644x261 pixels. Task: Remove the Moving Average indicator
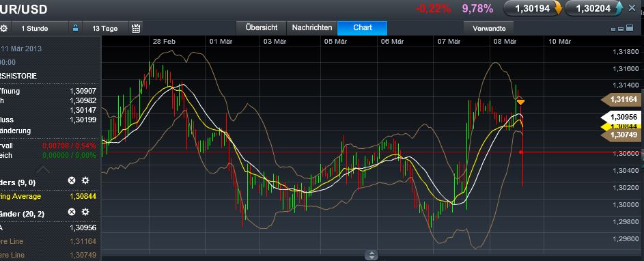pyautogui.click(x=72, y=180)
